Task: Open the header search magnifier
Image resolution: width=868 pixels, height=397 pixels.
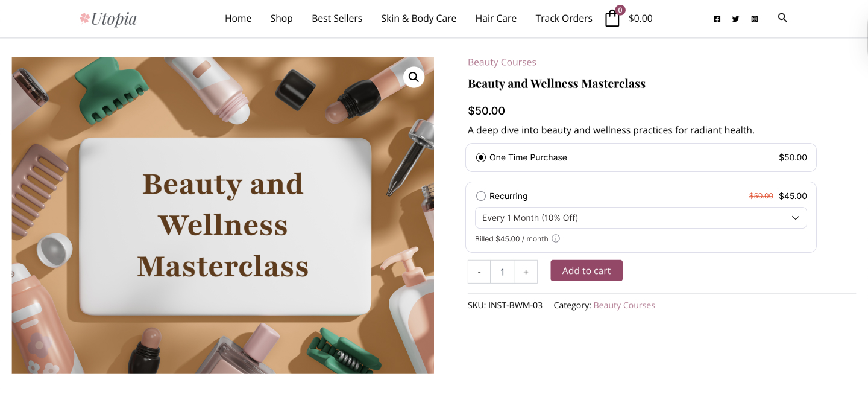Action: point(782,17)
